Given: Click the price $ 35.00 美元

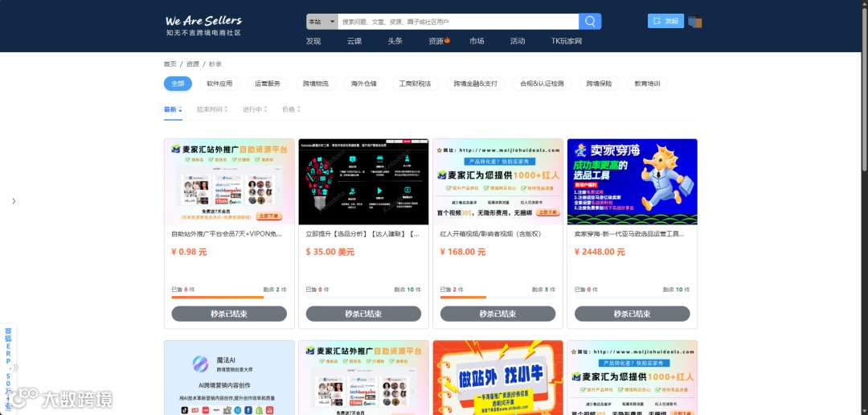Looking at the screenshot, I should (x=330, y=252).
